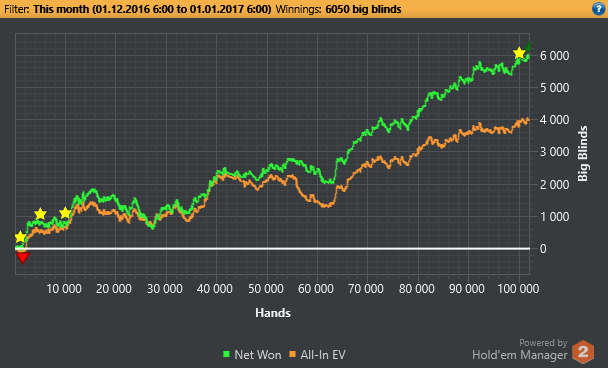Click the 'Winnings:' label in header
Screen dimensions: 608x368
[x=299, y=9]
